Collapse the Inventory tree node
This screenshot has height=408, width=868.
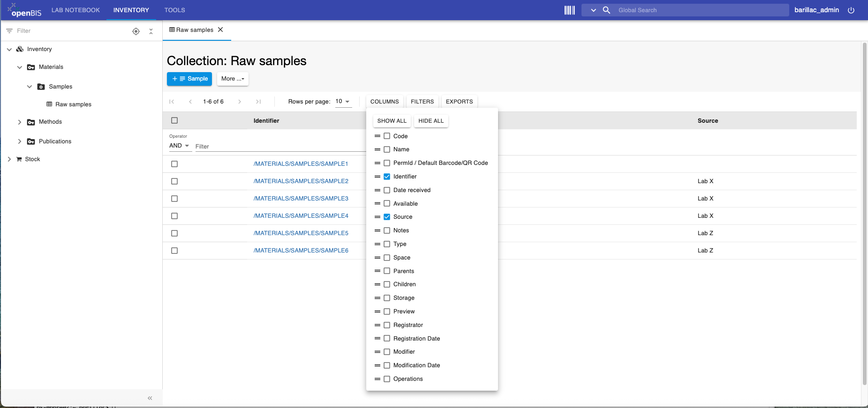click(x=9, y=49)
